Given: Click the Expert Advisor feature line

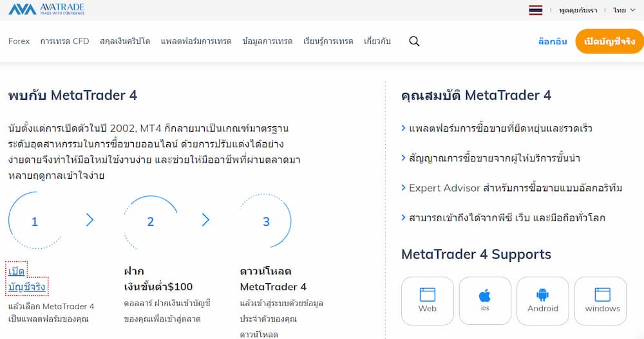Looking at the screenshot, I should (512, 188).
